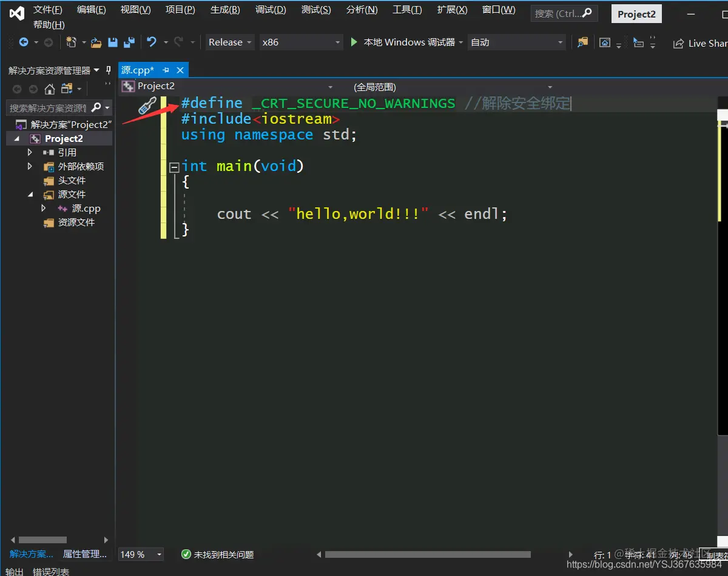728x576 pixels.
Task: Switch to the 属性管理器 tab
Action: 85,554
